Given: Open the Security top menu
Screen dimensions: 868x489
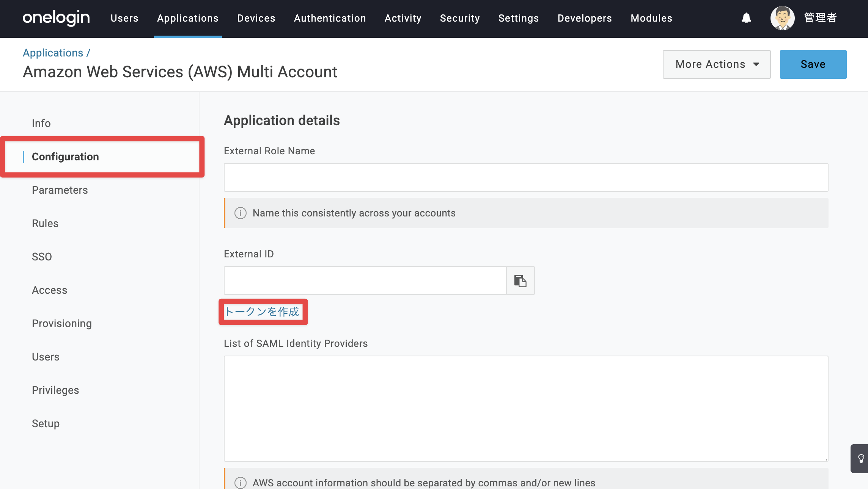Looking at the screenshot, I should point(460,18).
